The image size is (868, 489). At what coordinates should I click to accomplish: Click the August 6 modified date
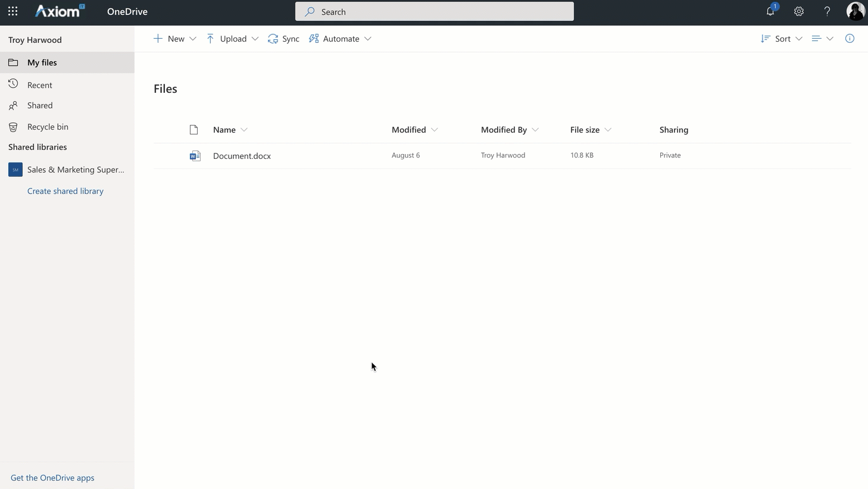pyautogui.click(x=405, y=155)
